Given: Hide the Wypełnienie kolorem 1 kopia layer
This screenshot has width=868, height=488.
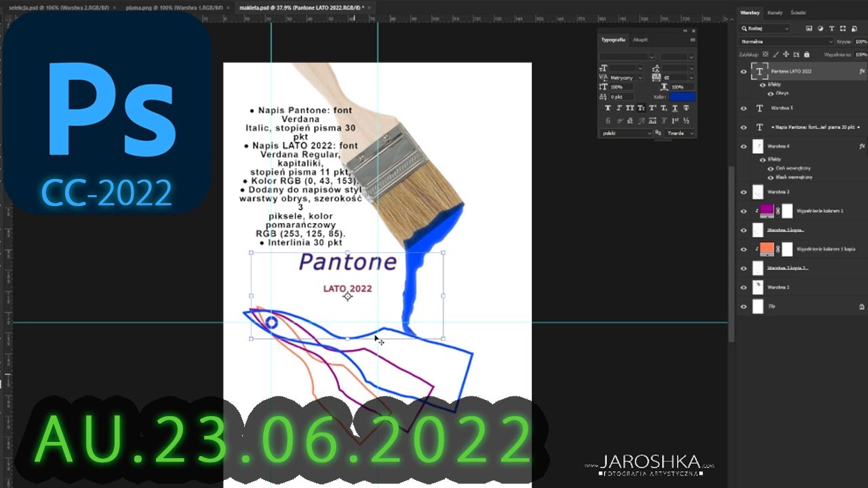Looking at the screenshot, I should pos(744,249).
